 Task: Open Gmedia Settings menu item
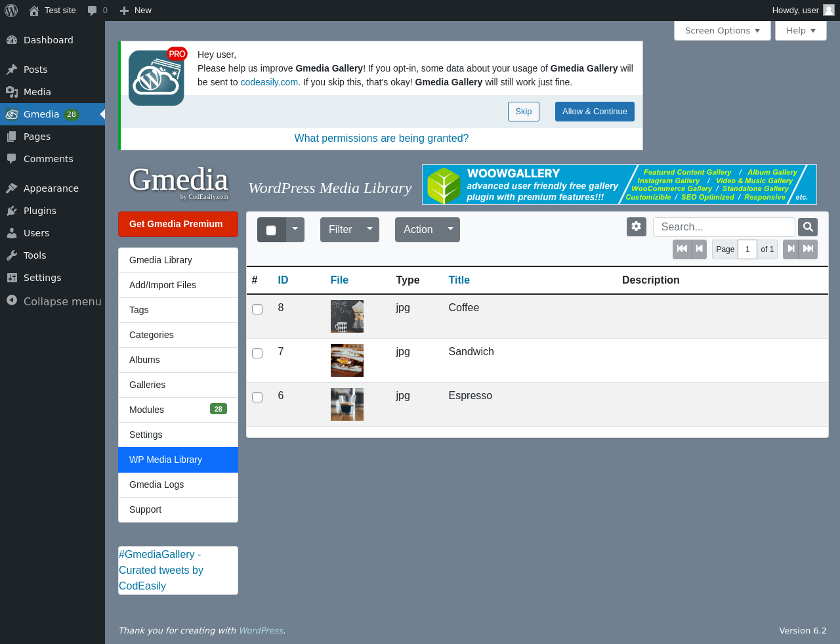click(178, 435)
